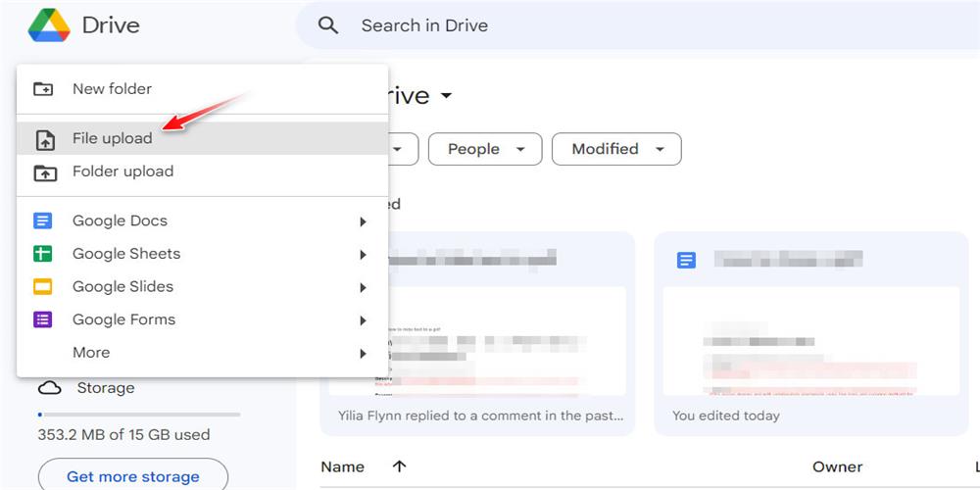Click the Storage cloud icon
Screen dimensions: 980x490
pyautogui.click(x=49, y=388)
